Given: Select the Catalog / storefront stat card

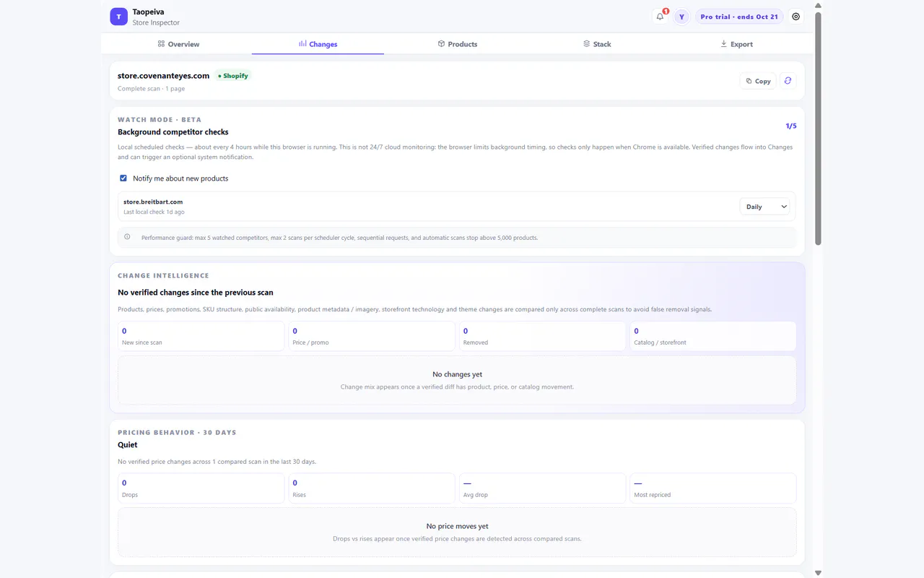Looking at the screenshot, I should (x=713, y=336).
